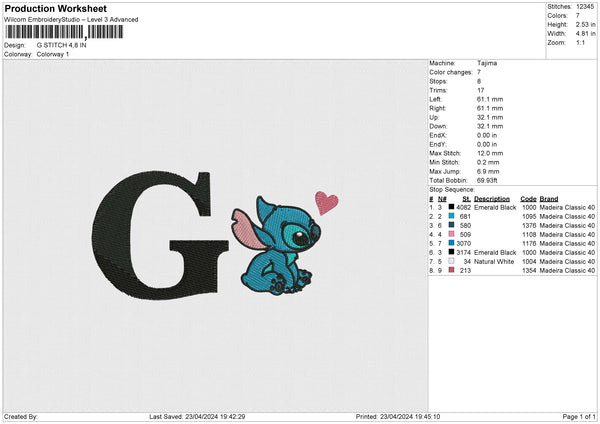Click the thread code 1108
This screenshot has height=424, width=600.
(529, 235)
